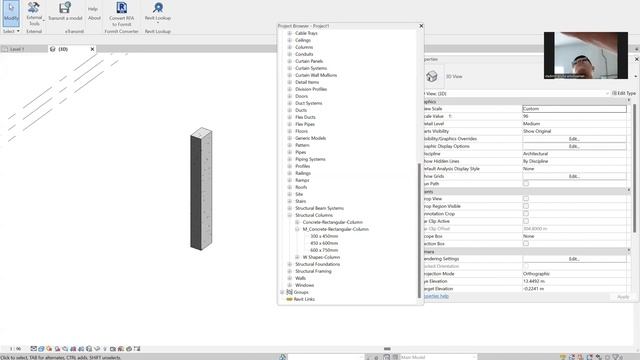The height and width of the screenshot is (360, 640).
Task: Click the 3D View type icon in Properties
Action: (x=432, y=76)
